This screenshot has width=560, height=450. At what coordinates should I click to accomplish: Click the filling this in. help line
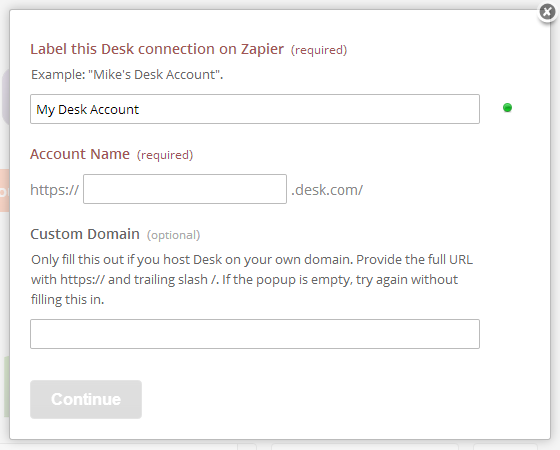pyautogui.click(x=68, y=299)
